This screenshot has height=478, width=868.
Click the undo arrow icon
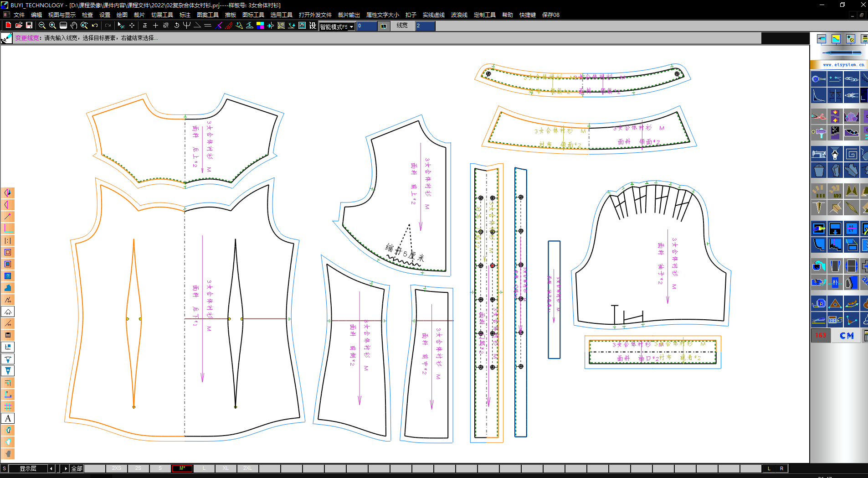coord(95,26)
